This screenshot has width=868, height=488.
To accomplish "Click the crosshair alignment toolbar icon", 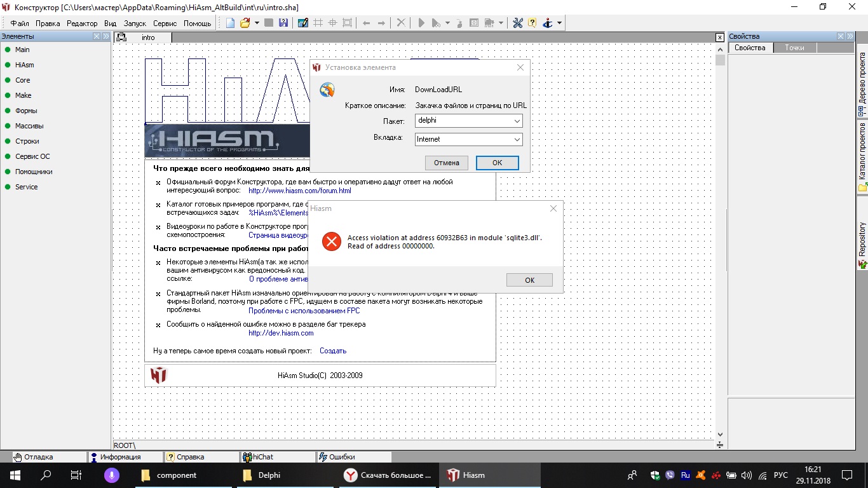I will [332, 23].
